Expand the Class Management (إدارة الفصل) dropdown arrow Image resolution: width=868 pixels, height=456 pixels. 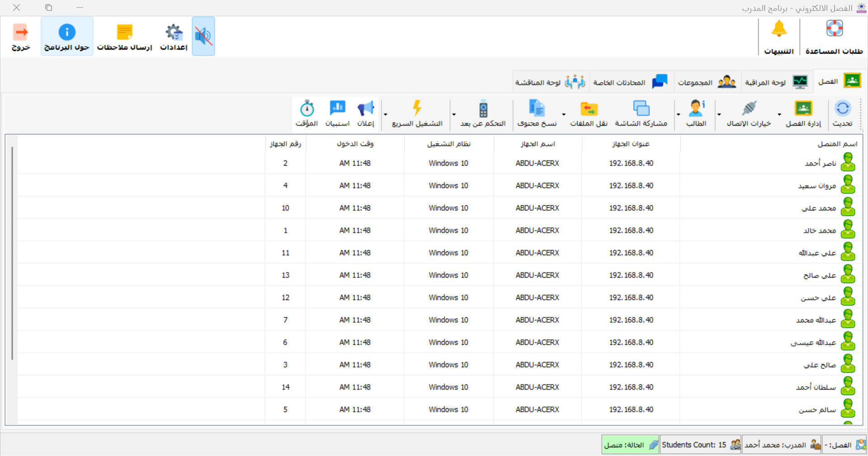pos(779,115)
